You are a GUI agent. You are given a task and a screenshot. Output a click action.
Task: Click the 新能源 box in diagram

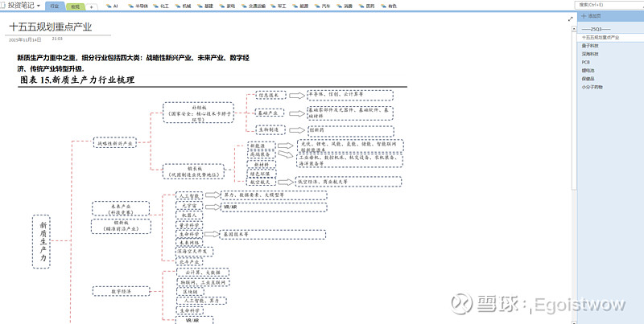tap(261, 146)
